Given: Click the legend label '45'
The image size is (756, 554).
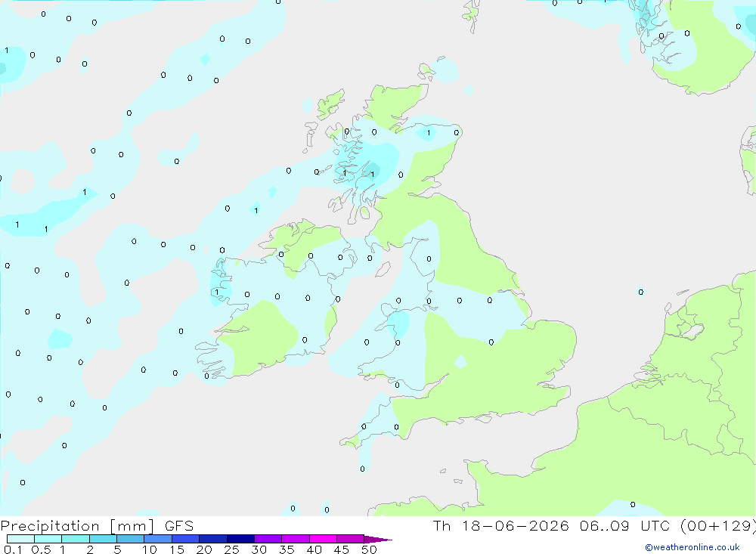Looking at the screenshot, I should [x=342, y=549].
